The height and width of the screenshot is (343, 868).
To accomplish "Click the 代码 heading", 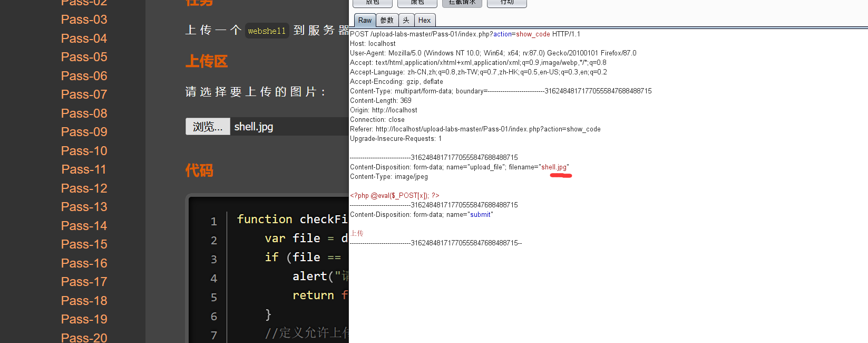I will (199, 170).
